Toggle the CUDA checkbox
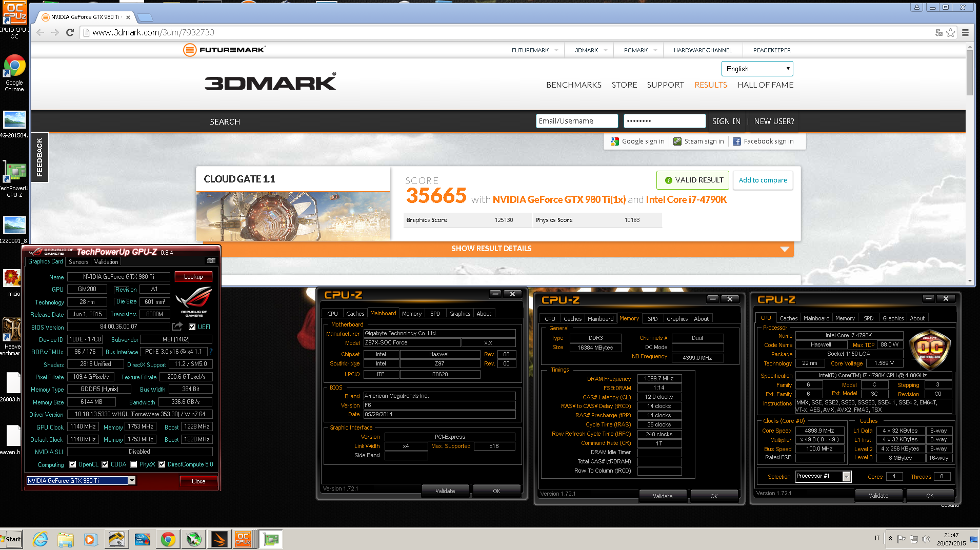Image resolution: width=980 pixels, height=550 pixels. 105,464
